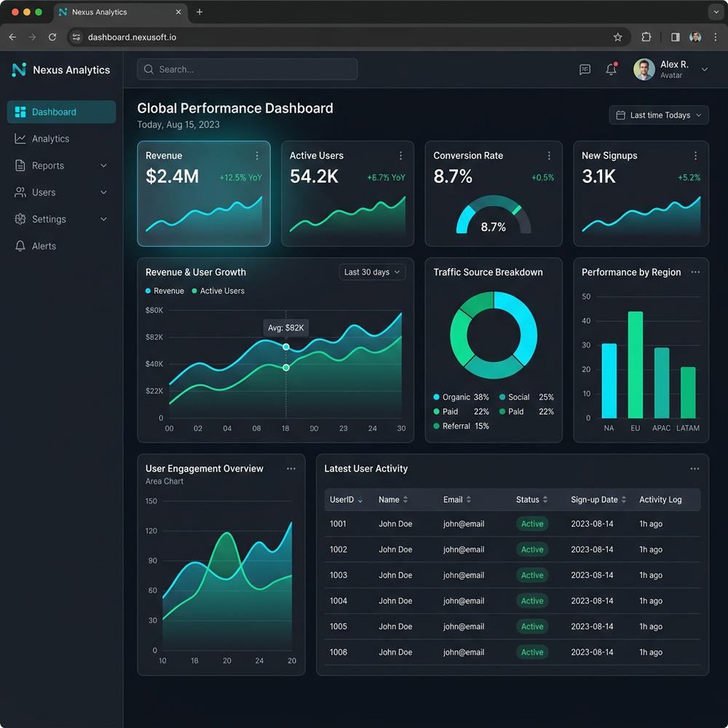Click Active status badge for user 1006
This screenshot has width=728, height=728.
pyautogui.click(x=532, y=652)
